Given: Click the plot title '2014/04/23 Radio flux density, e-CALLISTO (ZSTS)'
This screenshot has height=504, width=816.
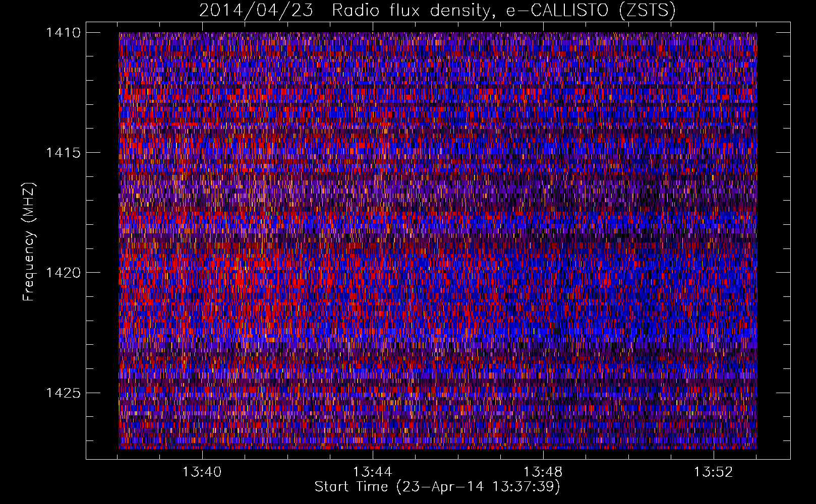Looking at the screenshot, I should coord(437,11).
